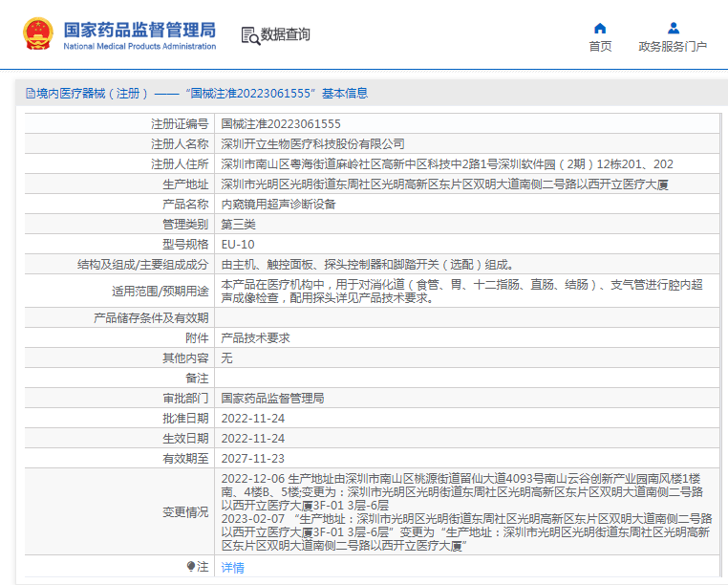Click 产品技术要求 attachment value
This screenshot has height=585, width=728.
[255, 337]
